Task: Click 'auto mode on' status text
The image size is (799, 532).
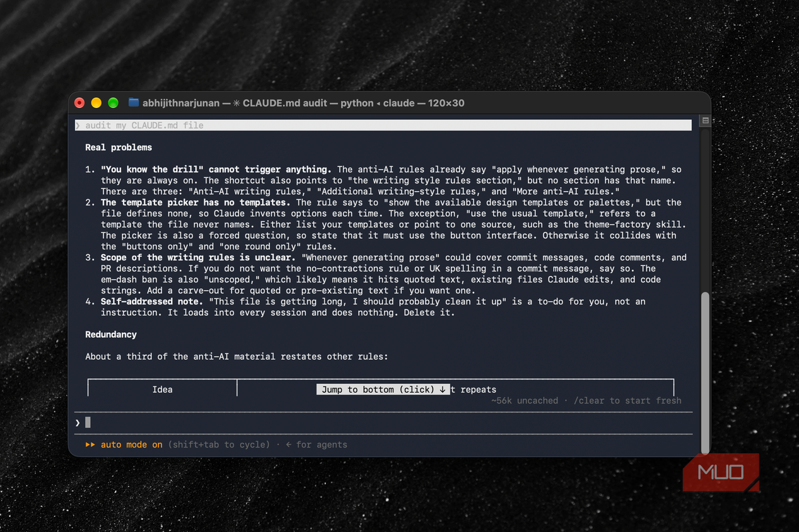Action: (x=131, y=444)
